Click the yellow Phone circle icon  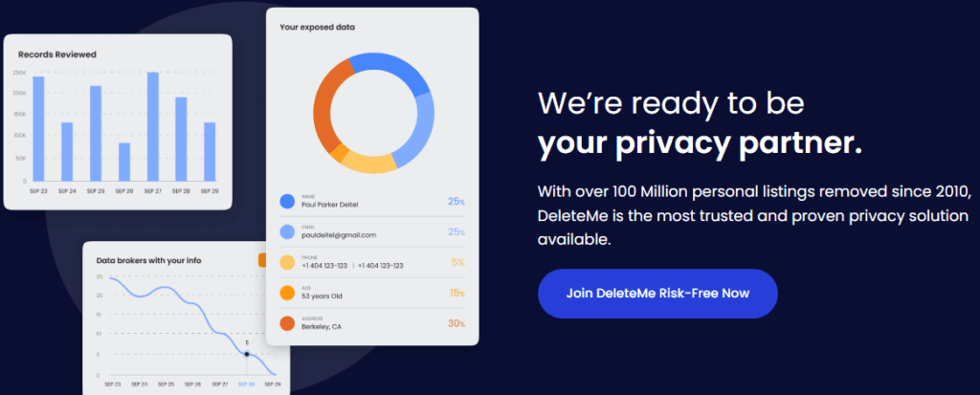(287, 262)
